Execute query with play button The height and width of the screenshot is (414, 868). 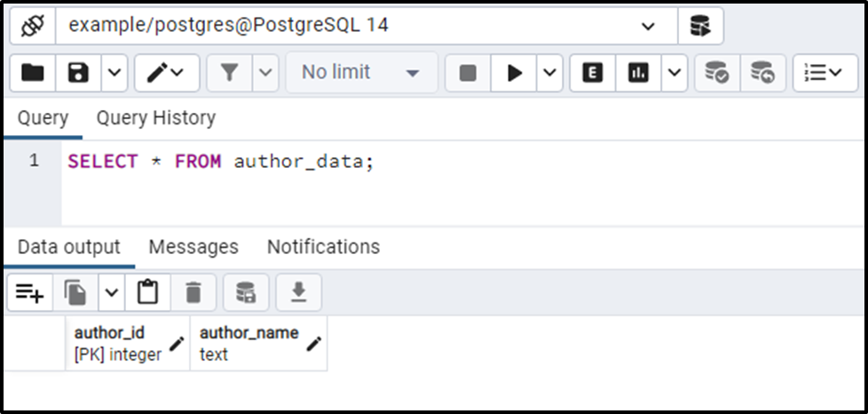(514, 73)
